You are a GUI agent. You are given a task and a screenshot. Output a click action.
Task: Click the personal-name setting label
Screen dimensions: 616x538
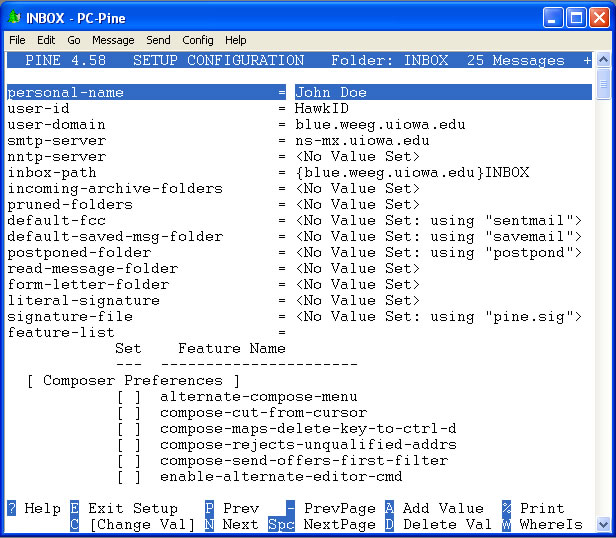coord(66,93)
